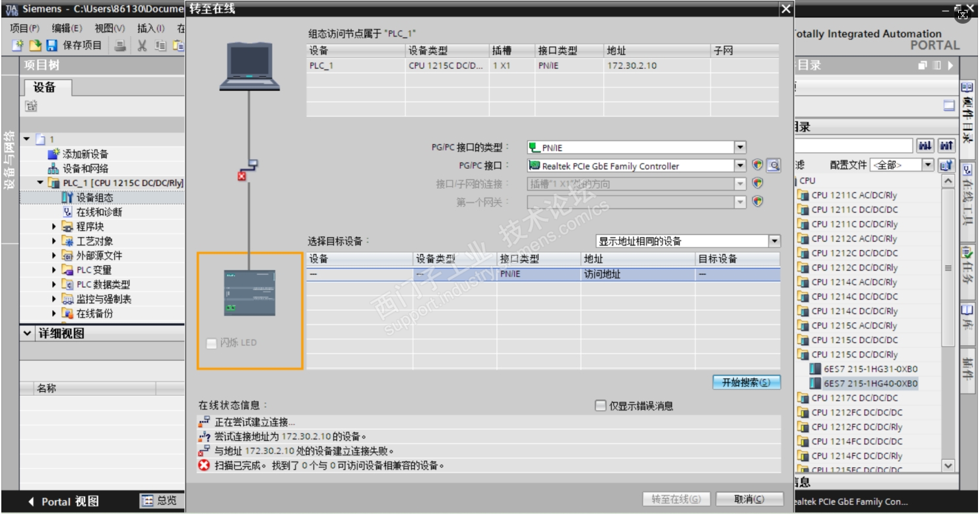Expand the 程序块 folder
Viewport: 980px width, 514px height.
tap(55, 226)
